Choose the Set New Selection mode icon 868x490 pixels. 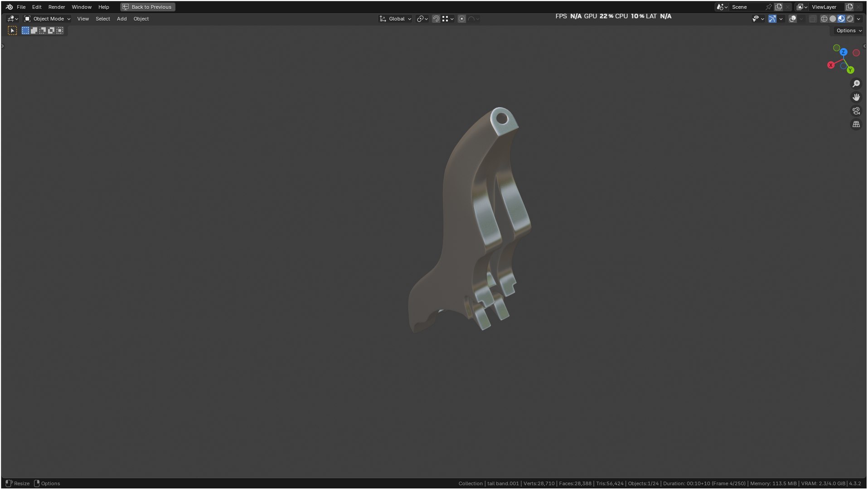click(x=25, y=30)
